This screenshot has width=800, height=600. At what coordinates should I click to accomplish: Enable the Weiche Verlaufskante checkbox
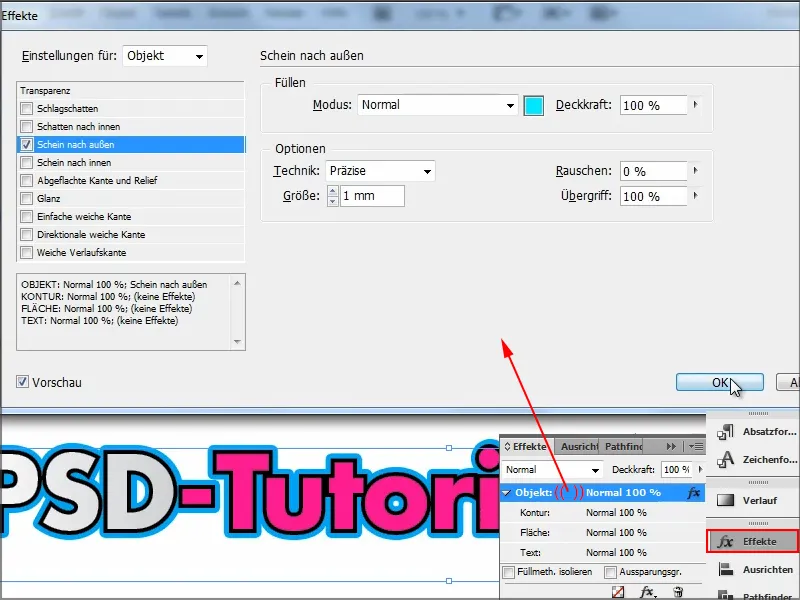coord(27,253)
